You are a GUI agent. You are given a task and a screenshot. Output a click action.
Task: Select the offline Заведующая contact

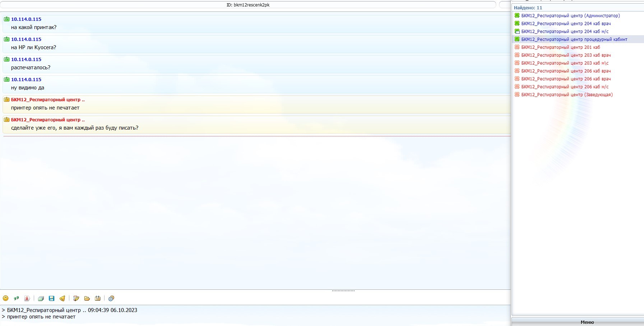click(x=567, y=95)
